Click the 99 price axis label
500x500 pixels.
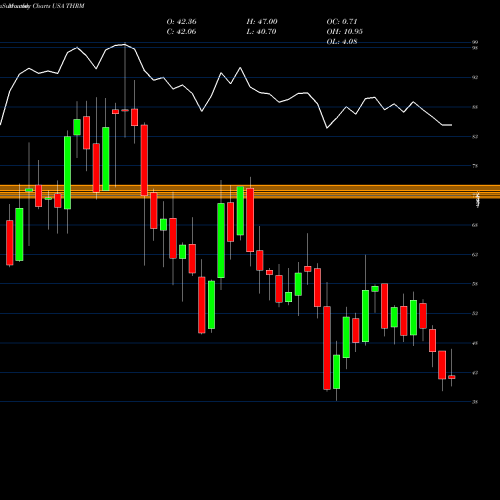[x=475, y=42]
